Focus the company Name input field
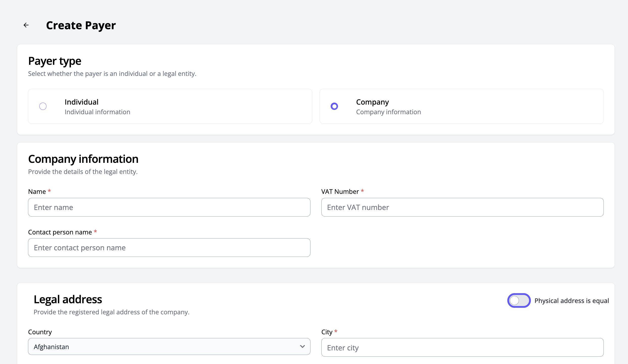 click(x=169, y=207)
